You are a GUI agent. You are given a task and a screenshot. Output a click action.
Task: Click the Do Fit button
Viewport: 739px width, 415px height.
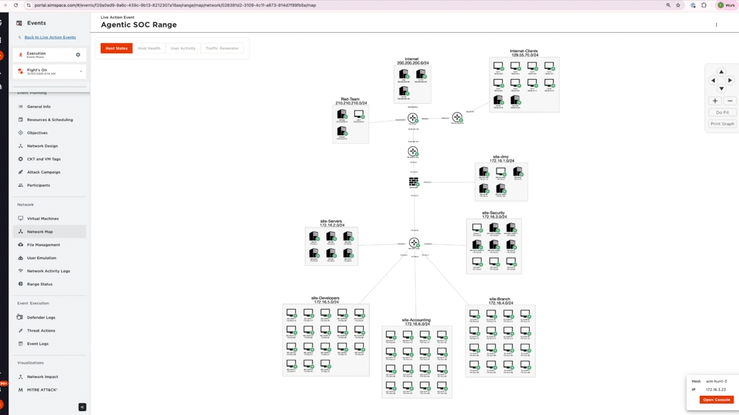tap(722, 113)
